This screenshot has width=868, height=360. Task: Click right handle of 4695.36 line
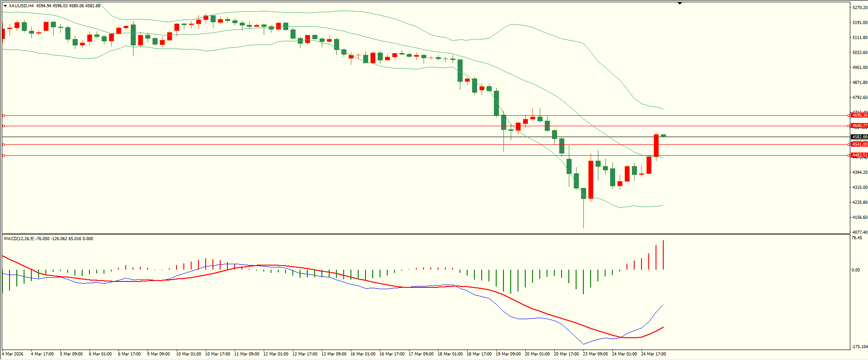849,115
